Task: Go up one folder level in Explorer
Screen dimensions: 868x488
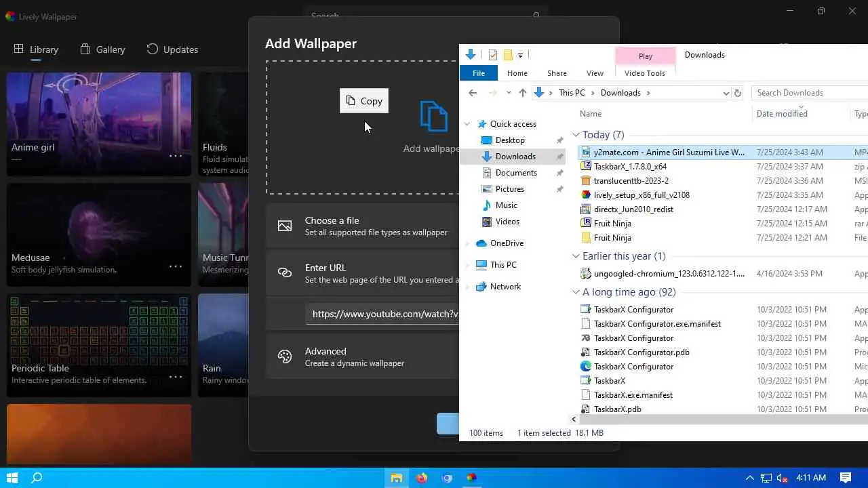Action: click(x=522, y=93)
